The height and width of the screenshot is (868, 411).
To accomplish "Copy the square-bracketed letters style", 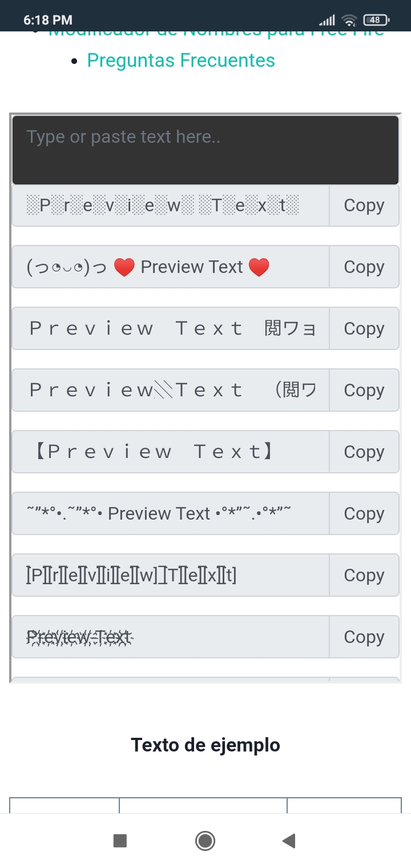I will 364,576.
